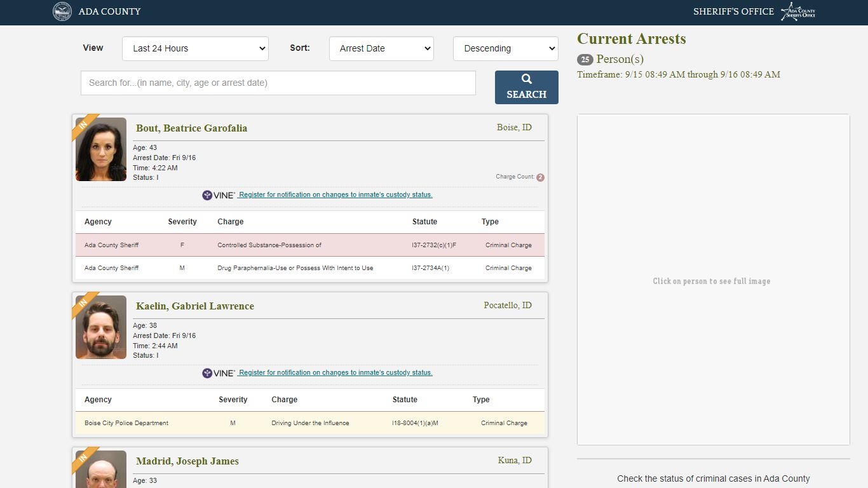Select the Driving Under the Influence charge row
Screen dimensions: 868x488
click(x=310, y=423)
